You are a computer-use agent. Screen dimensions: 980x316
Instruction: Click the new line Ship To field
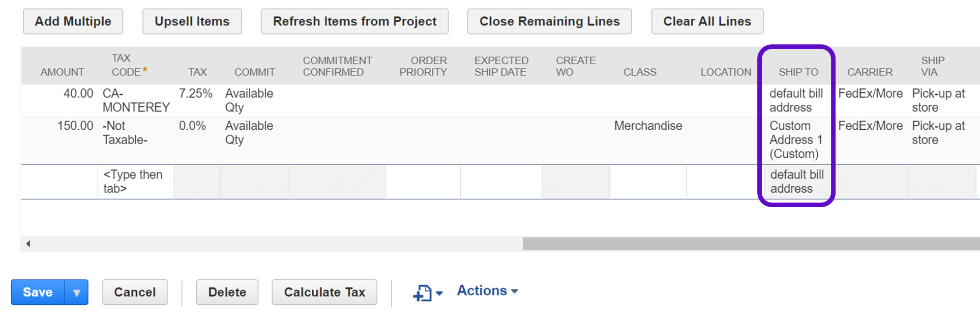click(796, 182)
